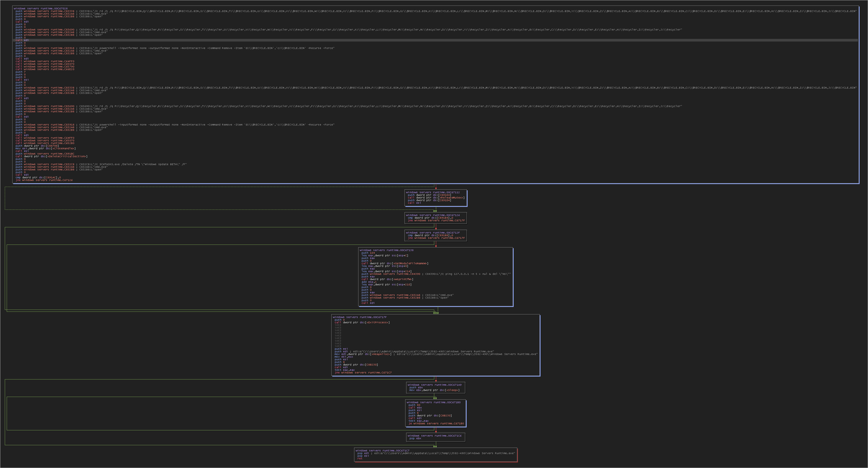Select 'lea eax,dword ptr ss:[esp+C]' line
Screen dimensions: 868x468
(385, 255)
